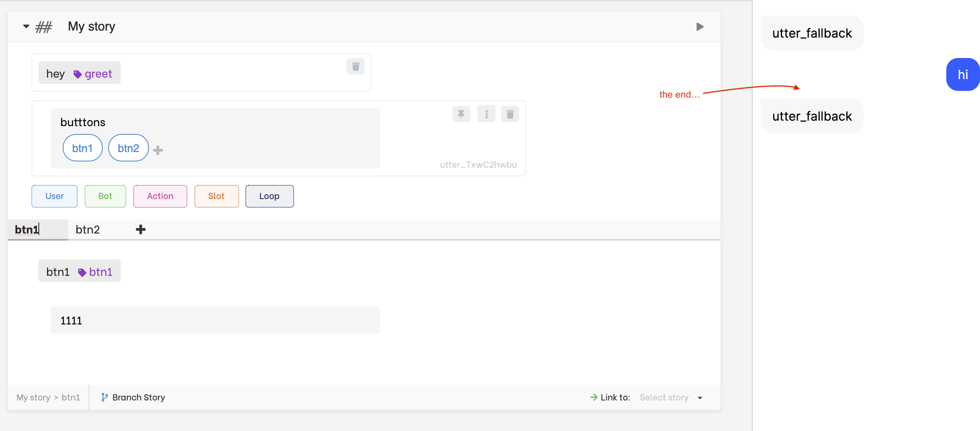Add a new quick reply with plus icon
This screenshot has height=431, width=980.
pyautogui.click(x=157, y=149)
